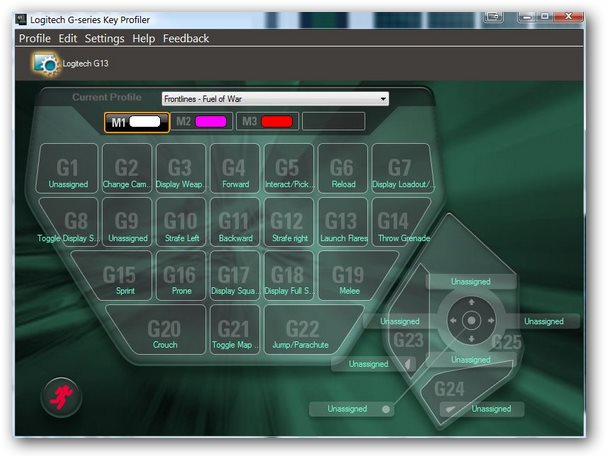Select the G2 Change Cam key

click(127, 169)
